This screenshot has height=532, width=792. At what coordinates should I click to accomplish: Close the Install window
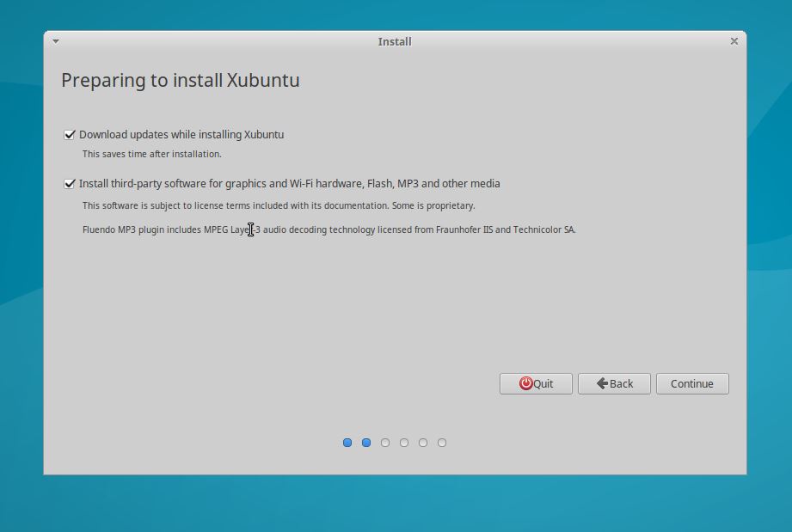click(x=734, y=41)
